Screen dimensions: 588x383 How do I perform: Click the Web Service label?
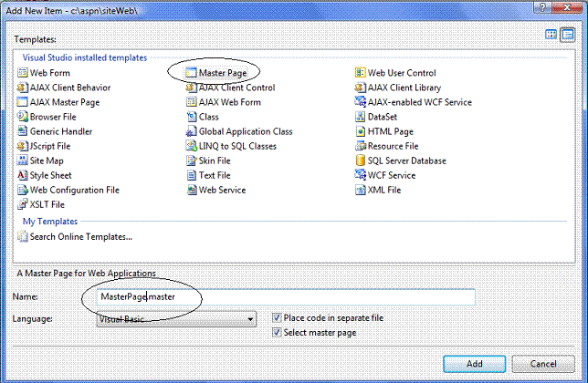click(223, 190)
